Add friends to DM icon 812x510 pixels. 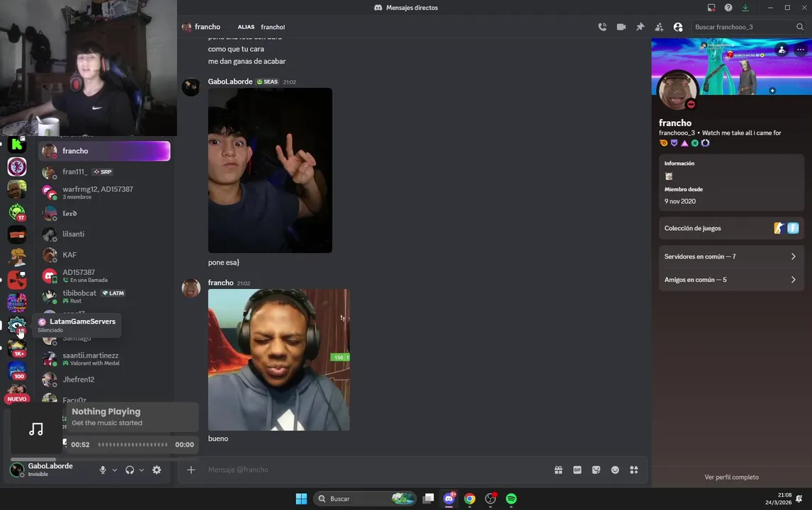pos(659,27)
